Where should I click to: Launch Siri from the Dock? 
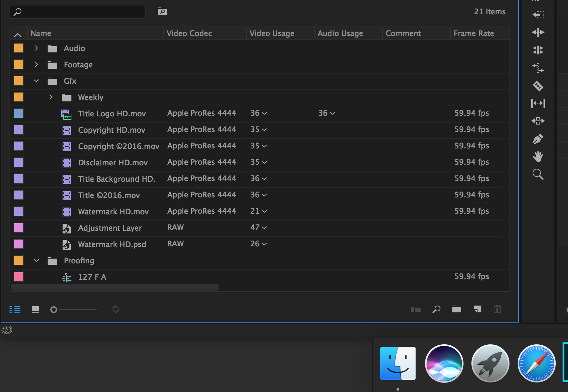click(x=444, y=363)
